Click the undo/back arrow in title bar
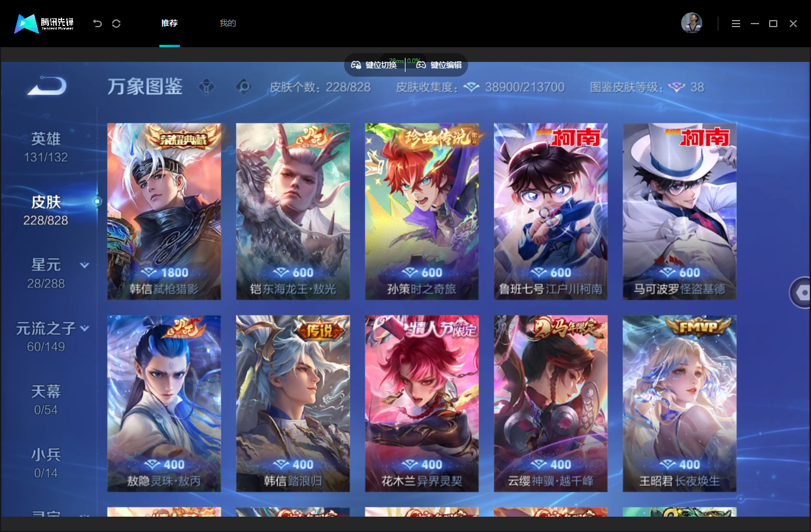 click(x=97, y=24)
